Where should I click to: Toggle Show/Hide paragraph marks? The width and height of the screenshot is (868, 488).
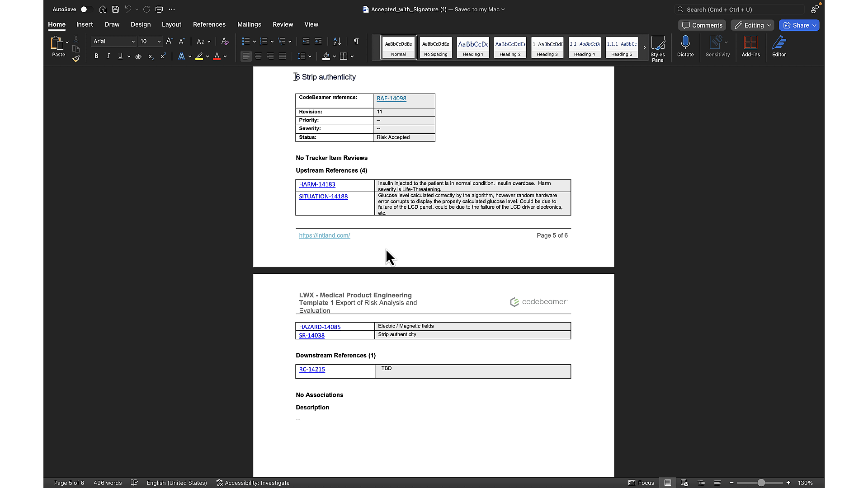356,42
